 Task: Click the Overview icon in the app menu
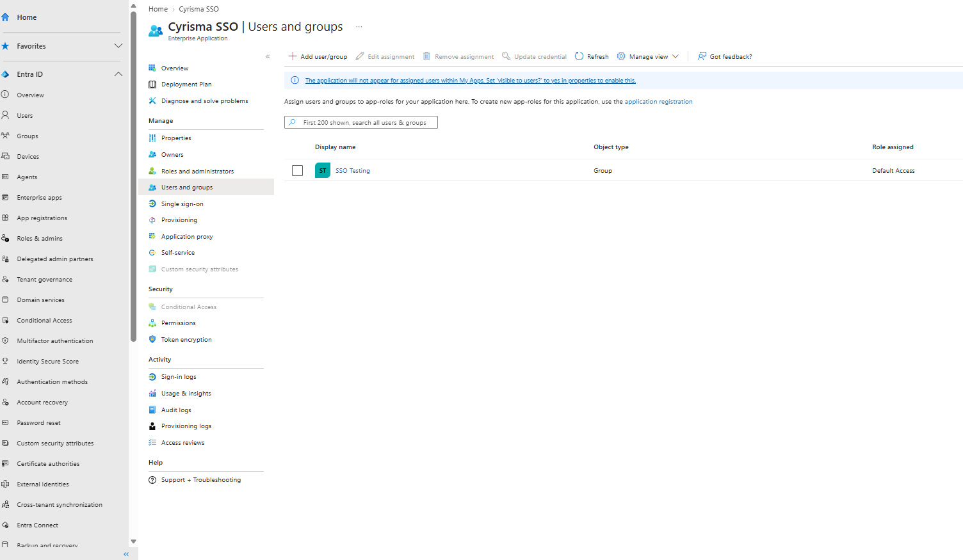point(152,68)
